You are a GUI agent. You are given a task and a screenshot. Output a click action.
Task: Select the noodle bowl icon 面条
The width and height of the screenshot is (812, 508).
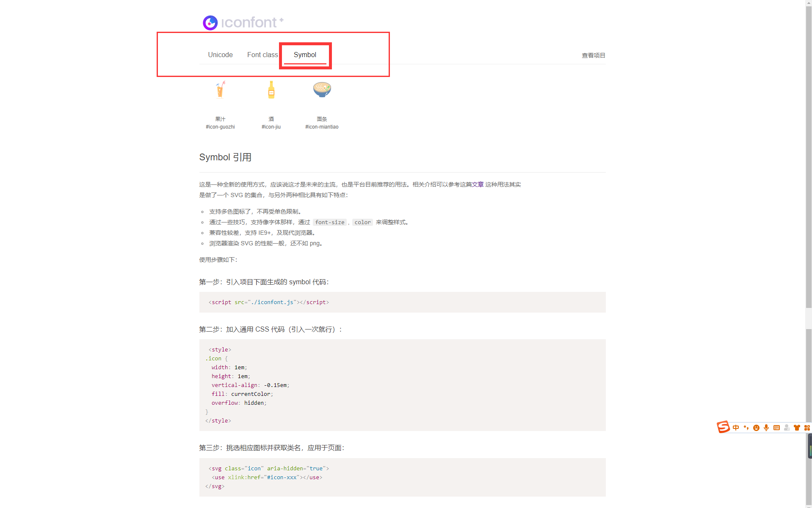click(322, 90)
